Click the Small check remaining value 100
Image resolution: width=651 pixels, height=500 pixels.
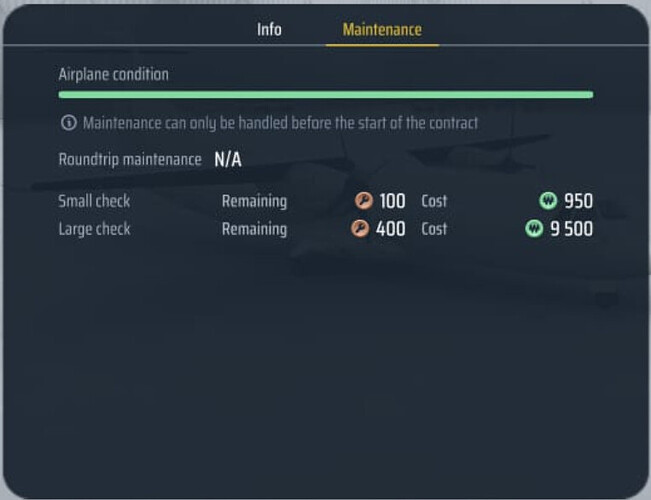point(392,201)
